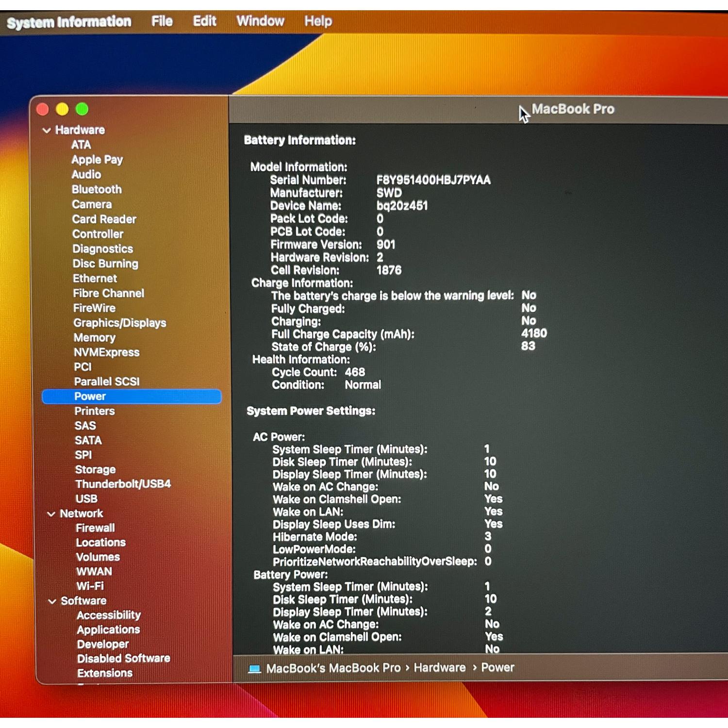This screenshot has height=728, width=728.
Task: Select Locations under Network
Action: (100, 543)
